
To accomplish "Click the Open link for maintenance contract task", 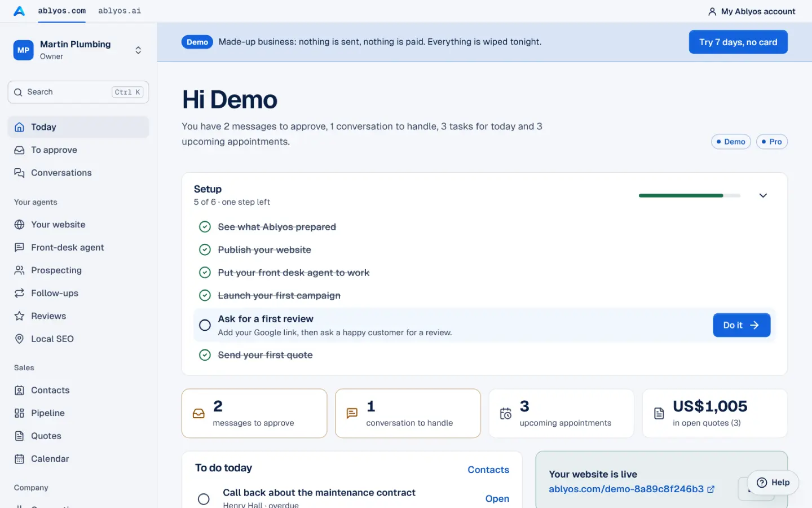I will [497, 499].
